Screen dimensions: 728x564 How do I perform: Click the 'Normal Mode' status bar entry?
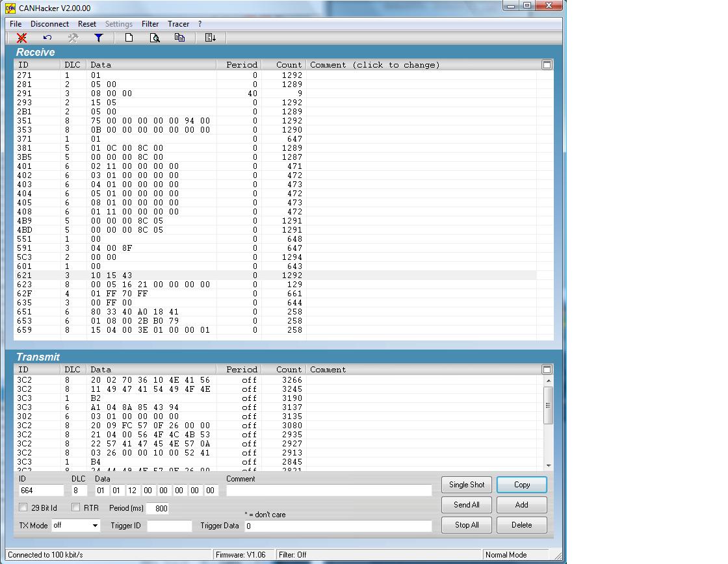[506, 555]
